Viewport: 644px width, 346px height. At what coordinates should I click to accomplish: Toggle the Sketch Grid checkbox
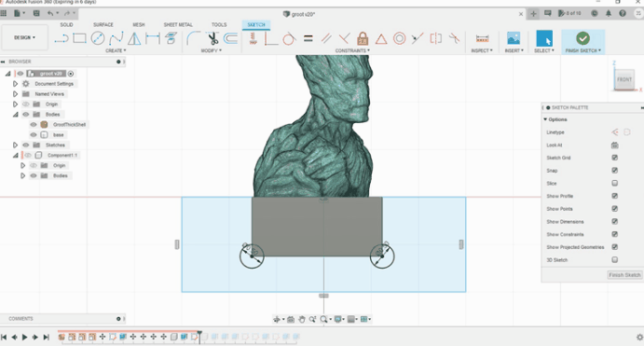click(x=614, y=158)
